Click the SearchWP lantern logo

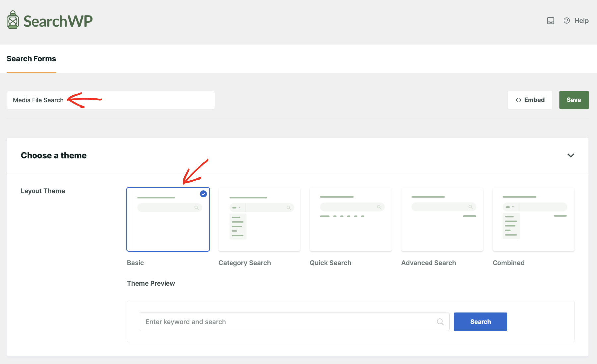coord(12,20)
